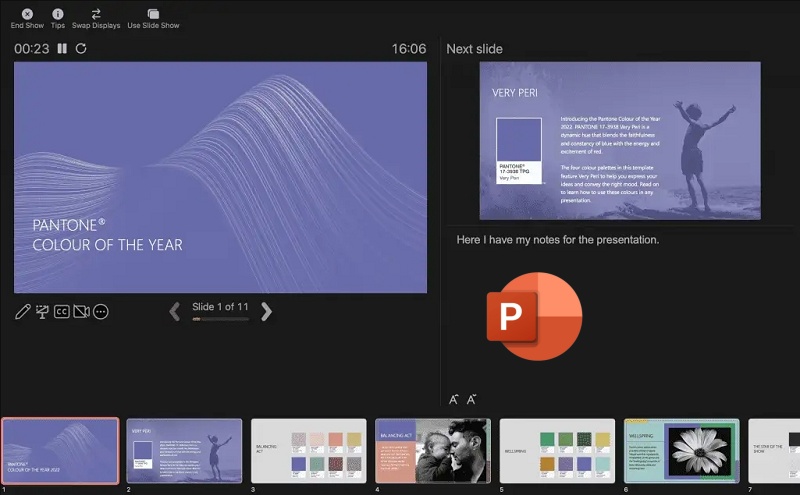Toggle closed captions CC icon
The width and height of the screenshot is (800, 495).
point(62,311)
